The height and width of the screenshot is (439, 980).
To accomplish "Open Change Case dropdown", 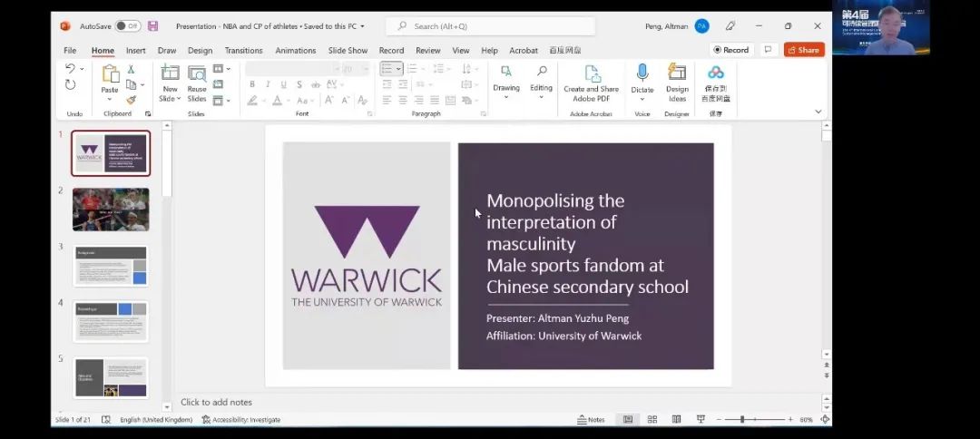I will [305, 100].
